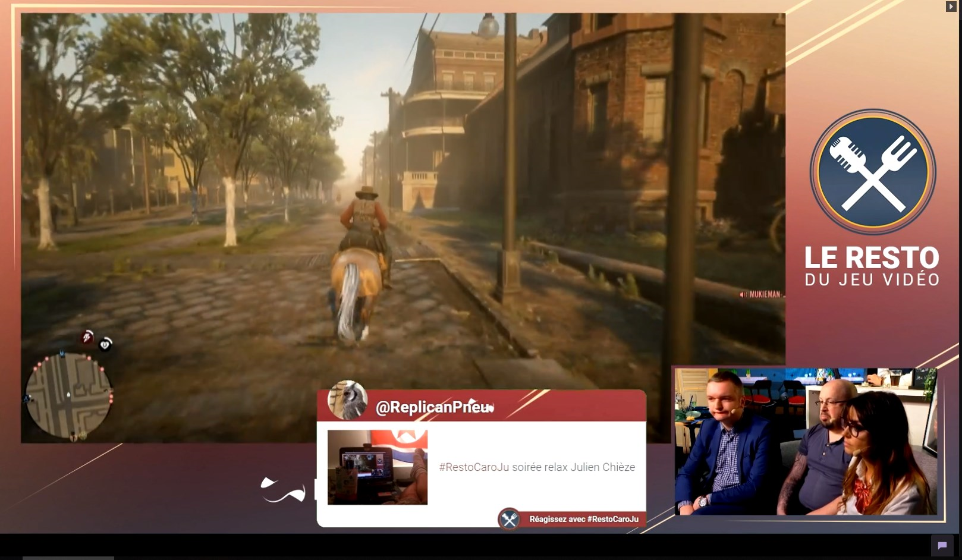The height and width of the screenshot is (560, 962).
Task: Click the player arrow in the minimap
Action: (68, 394)
